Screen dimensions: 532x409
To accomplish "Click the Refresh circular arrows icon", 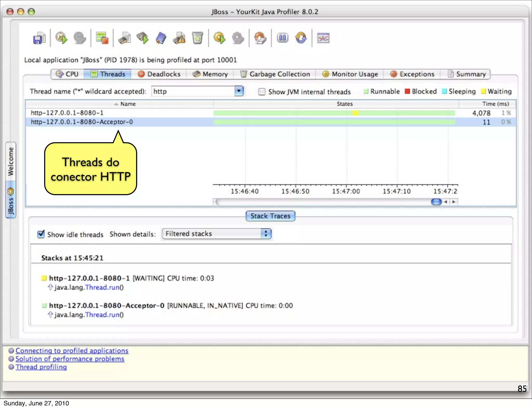I will (x=301, y=38).
